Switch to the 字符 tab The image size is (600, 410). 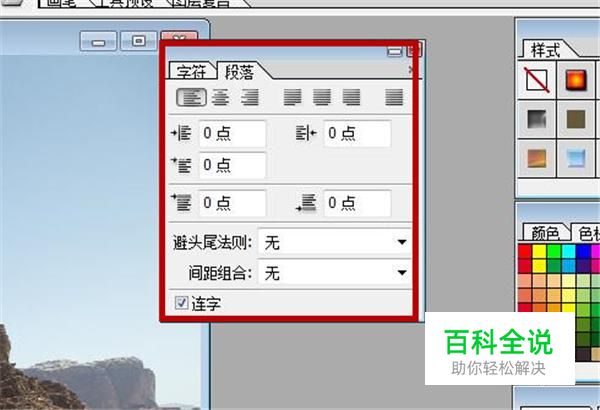[x=191, y=71]
